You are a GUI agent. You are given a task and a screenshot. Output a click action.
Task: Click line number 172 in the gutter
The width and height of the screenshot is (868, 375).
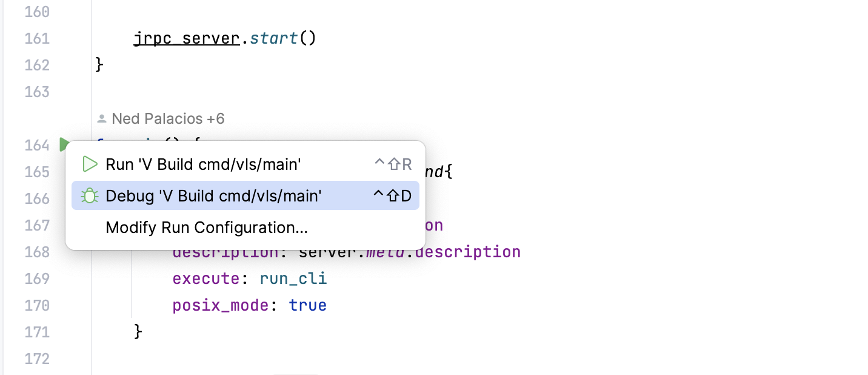click(36, 359)
